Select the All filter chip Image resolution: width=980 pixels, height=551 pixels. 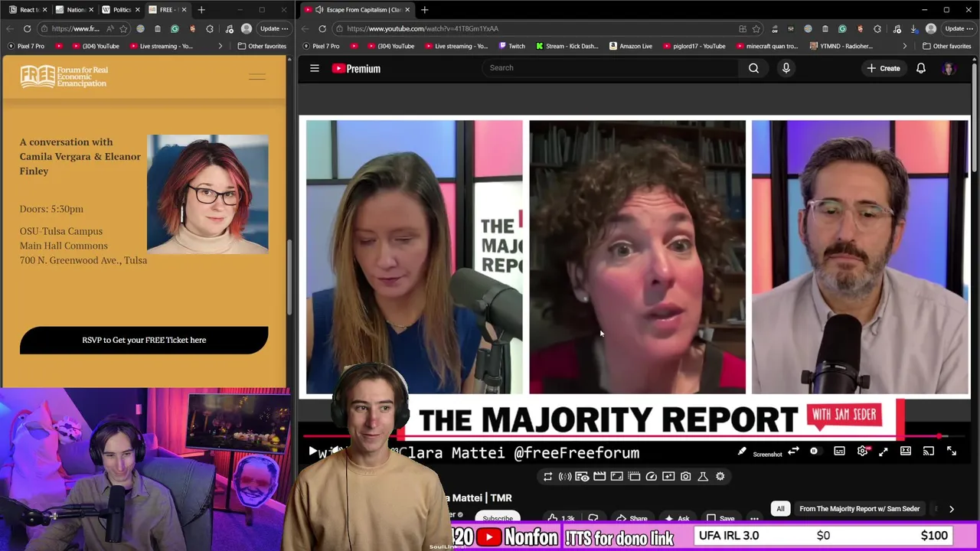click(x=780, y=509)
